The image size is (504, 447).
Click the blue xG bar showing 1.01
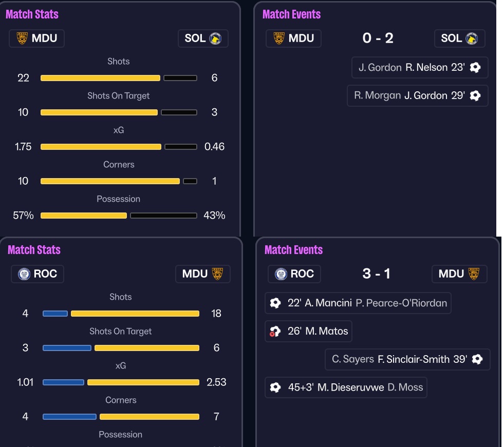(x=63, y=382)
